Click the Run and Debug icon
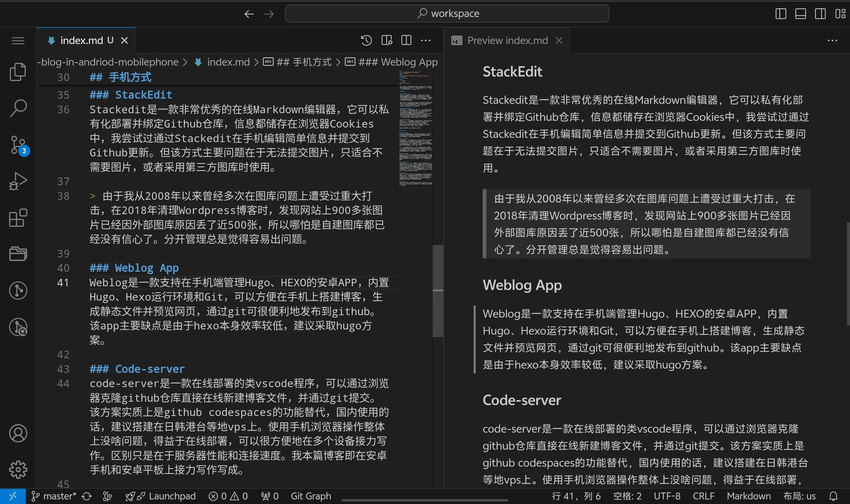850x504 pixels. [x=17, y=181]
